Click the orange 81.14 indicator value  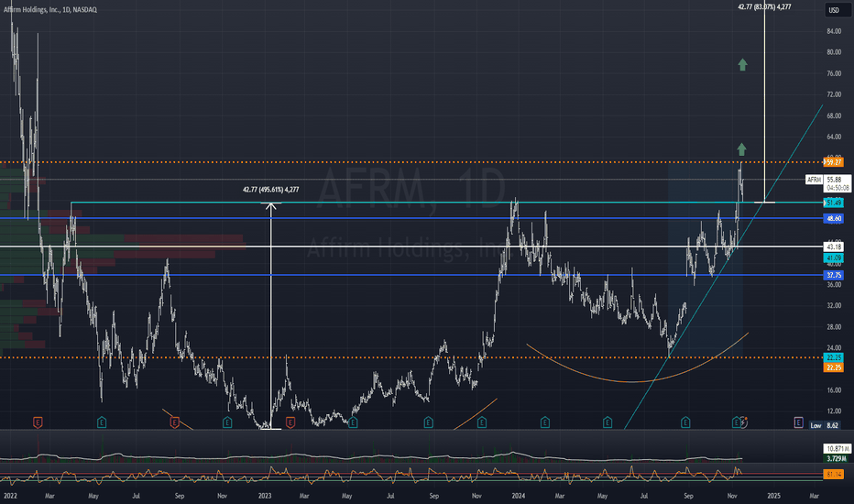(834, 474)
